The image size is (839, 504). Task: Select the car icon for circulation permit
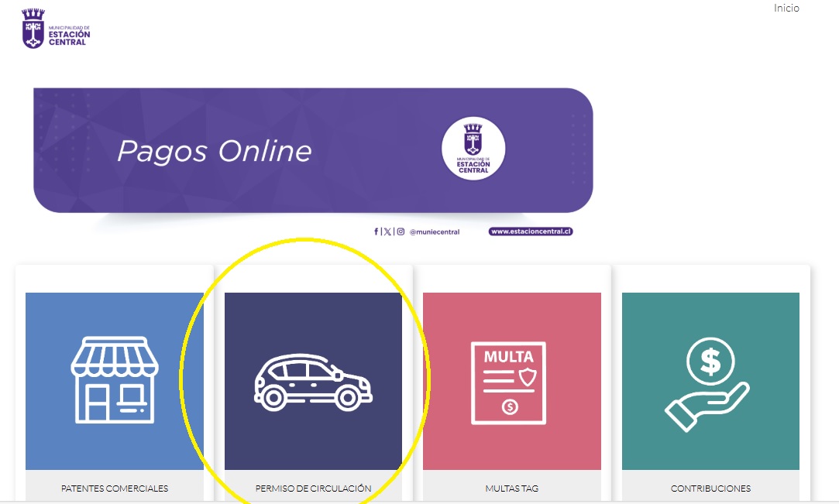pos(313,382)
